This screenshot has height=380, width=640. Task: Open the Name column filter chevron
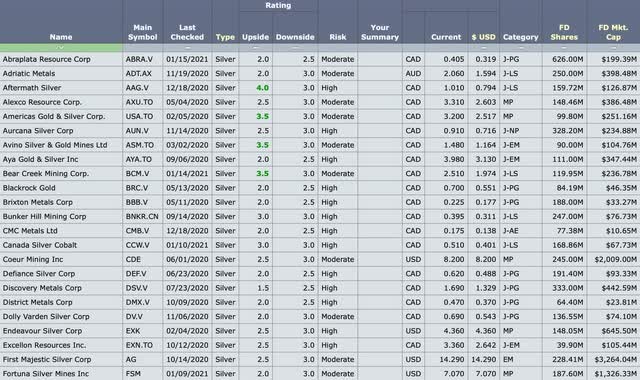point(60,48)
